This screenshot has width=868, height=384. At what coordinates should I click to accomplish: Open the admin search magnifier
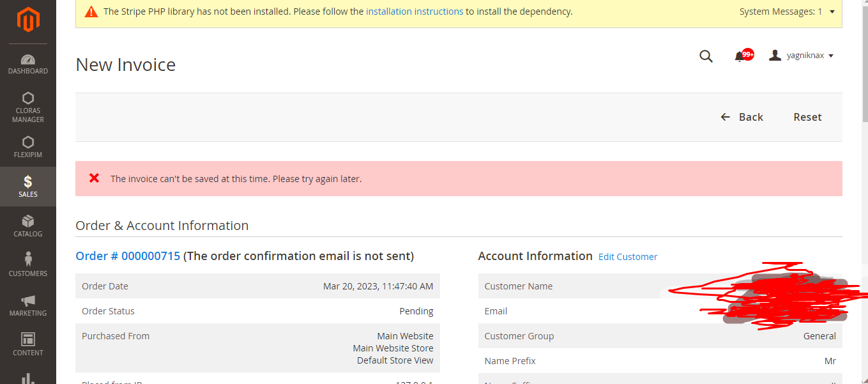(706, 56)
